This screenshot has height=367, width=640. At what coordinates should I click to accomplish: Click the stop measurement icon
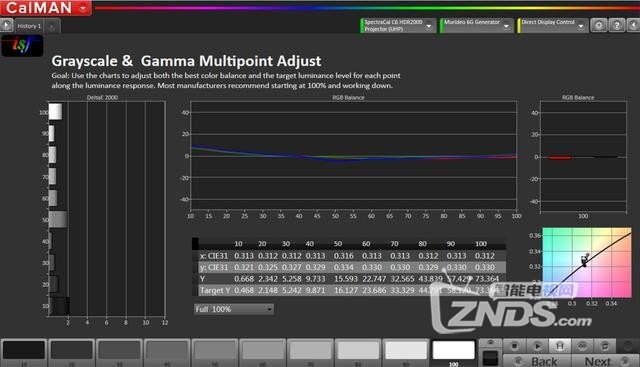click(514, 346)
